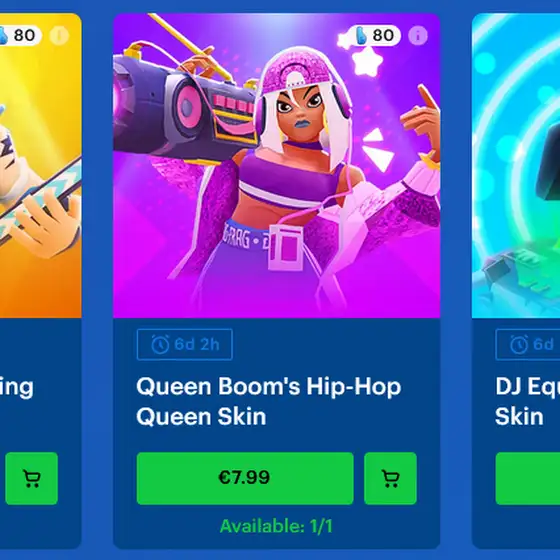Open Queen Boom character artwork
560x560 pixels.
pos(276,165)
